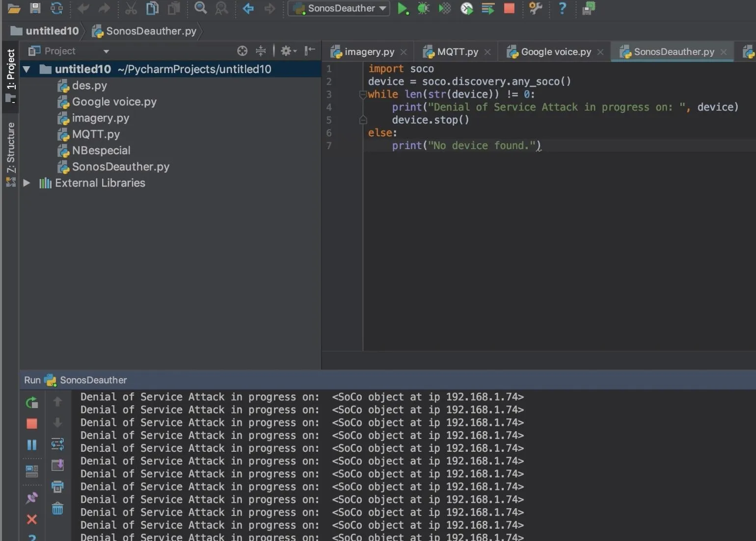
Task: Navigate back with the blue arrow
Action: (248, 8)
